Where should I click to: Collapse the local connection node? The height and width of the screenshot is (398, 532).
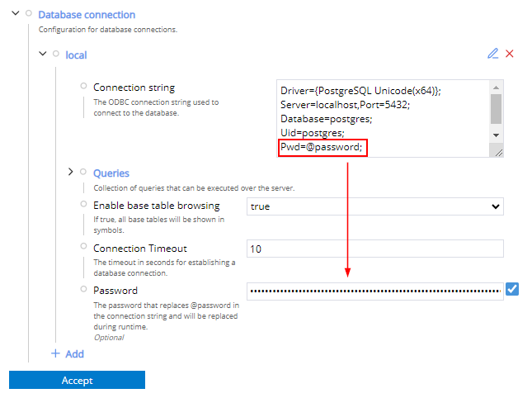click(43, 54)
